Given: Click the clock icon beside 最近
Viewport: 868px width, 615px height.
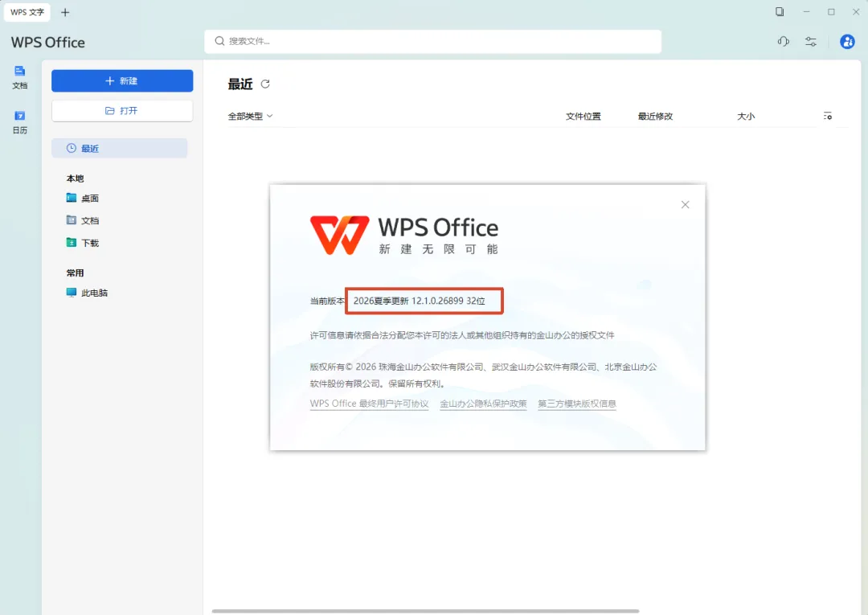Looking at the screenshot, I should [72, 148].
